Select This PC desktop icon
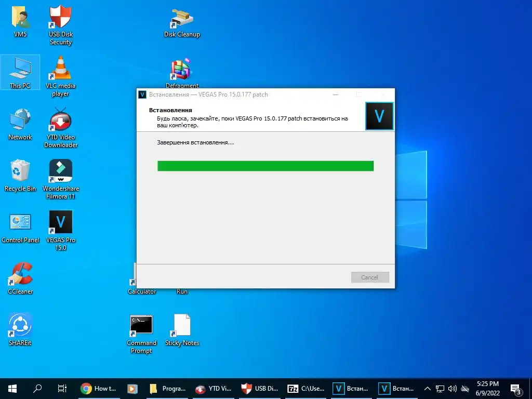 [20, 73]
